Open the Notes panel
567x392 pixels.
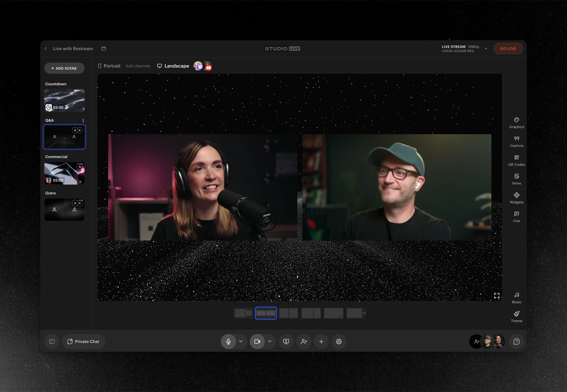[x=517, y=179]
